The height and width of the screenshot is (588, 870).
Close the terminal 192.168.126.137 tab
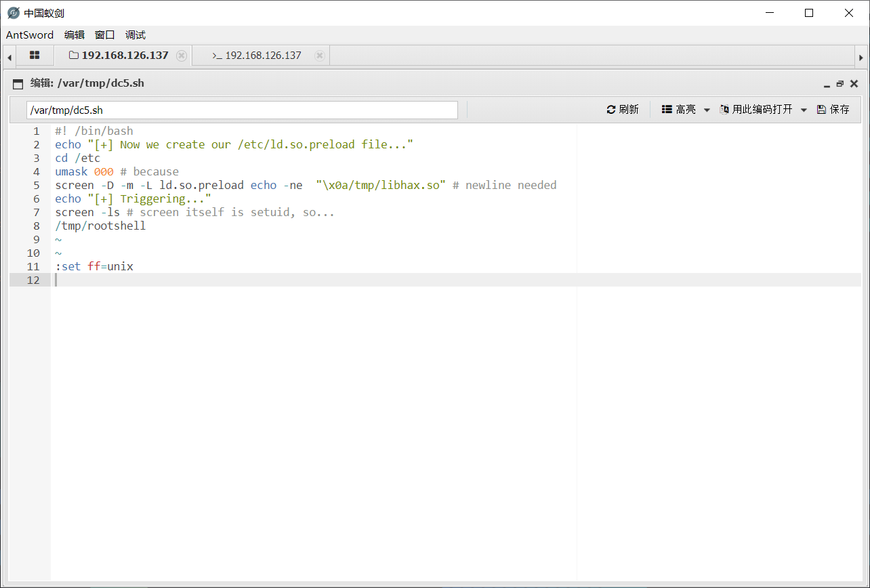click(x=320, y=56)
